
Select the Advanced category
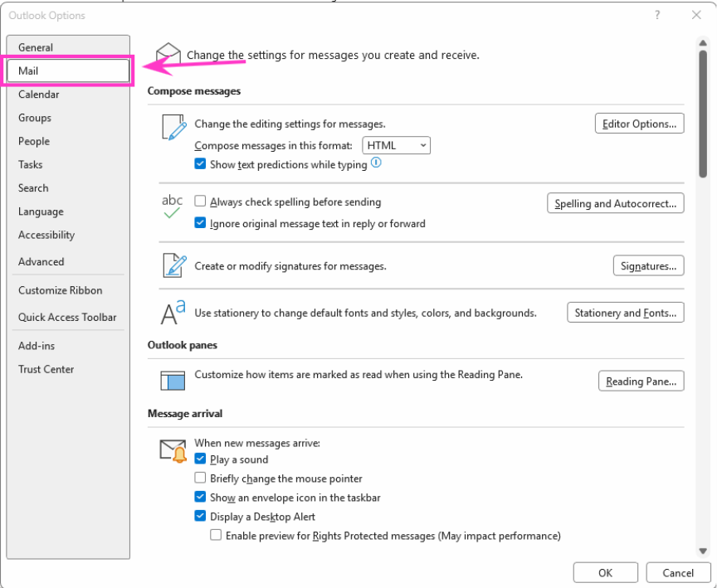pyautogui.click(x=68, y=262)
